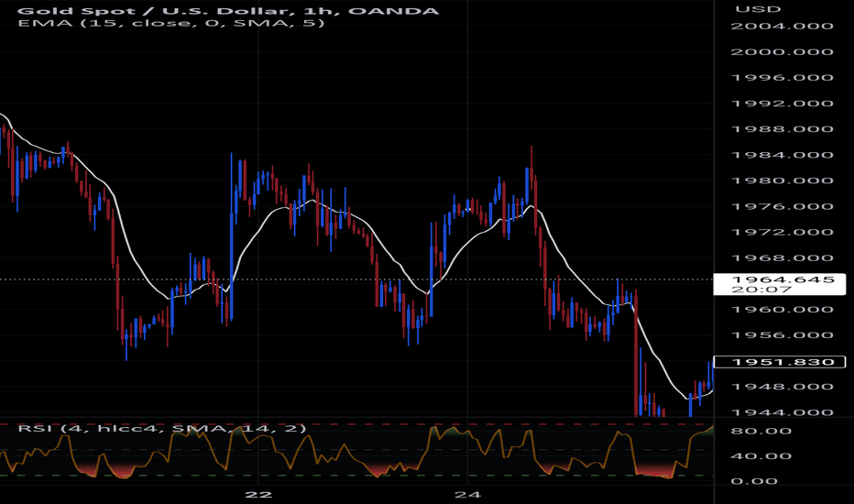Click the 1992.000 price axis value

coord(782,104)
